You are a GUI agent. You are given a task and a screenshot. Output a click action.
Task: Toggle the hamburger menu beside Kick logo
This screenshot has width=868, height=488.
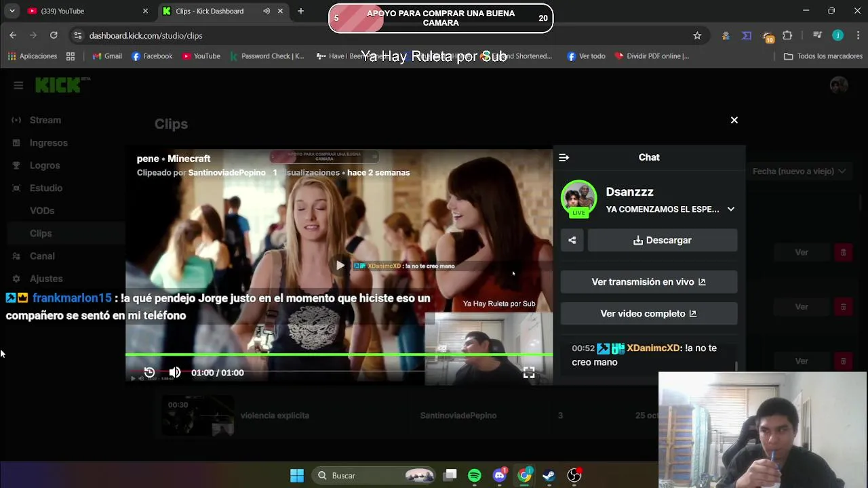(x=18, y=85)
